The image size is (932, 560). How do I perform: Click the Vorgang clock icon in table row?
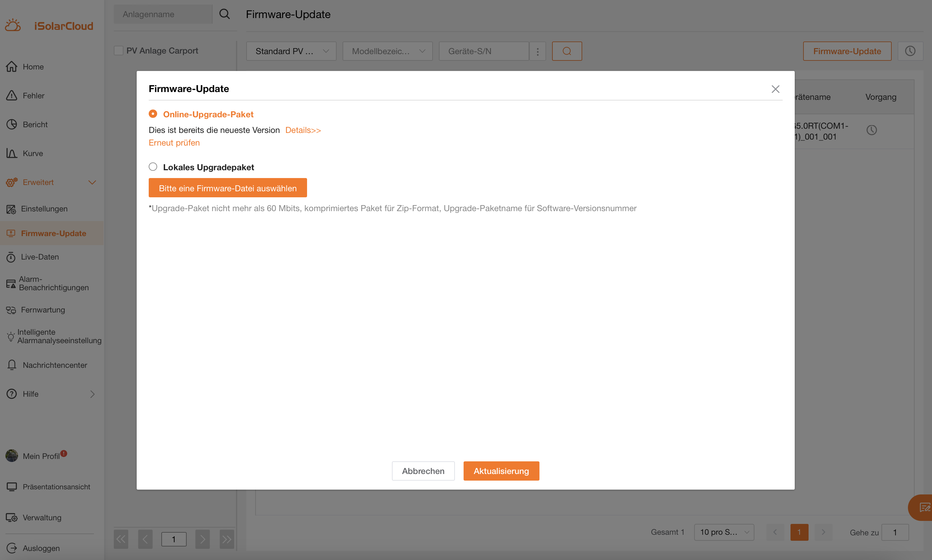(871, 130)
